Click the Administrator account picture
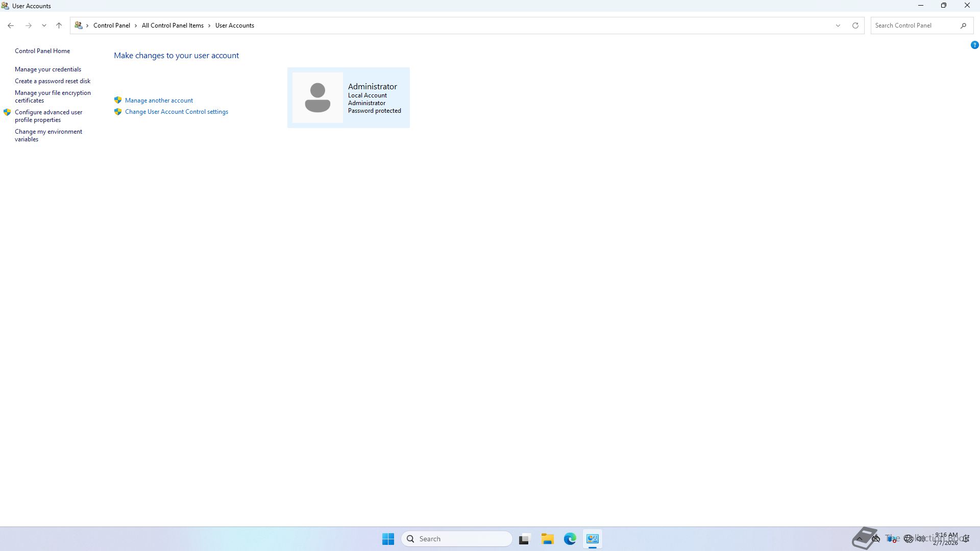Screen dimensions: 980x551 [x=317, y=97]
